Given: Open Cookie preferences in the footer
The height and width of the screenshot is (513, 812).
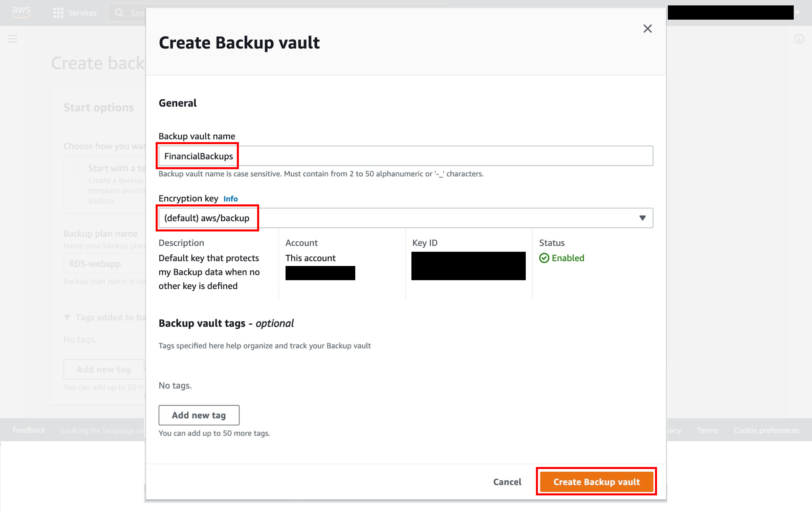Looking at the screenshot, I should click(x=766, y=430).
